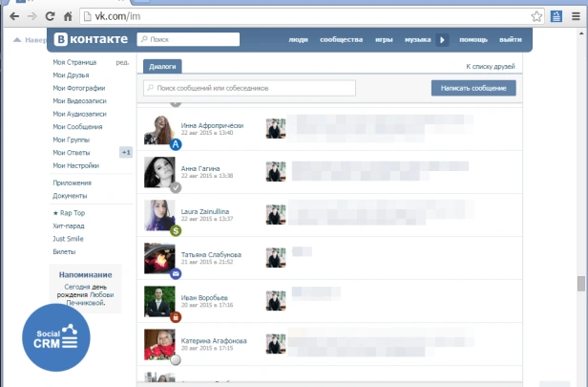
Task: Focus the messages search field
Action: coord(249,88)
